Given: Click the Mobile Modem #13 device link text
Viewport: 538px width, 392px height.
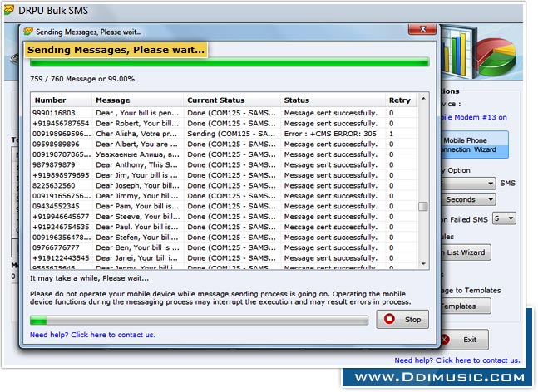Looking at the screenshot, I should point(473,117).
